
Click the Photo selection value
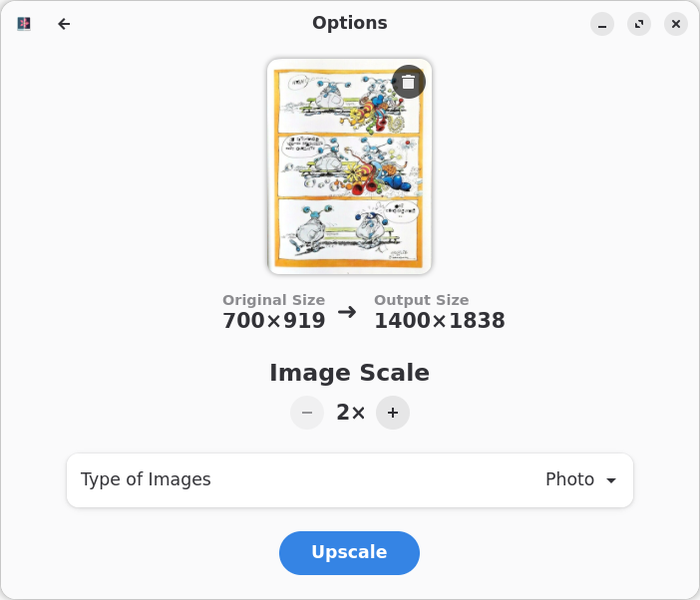569,479
